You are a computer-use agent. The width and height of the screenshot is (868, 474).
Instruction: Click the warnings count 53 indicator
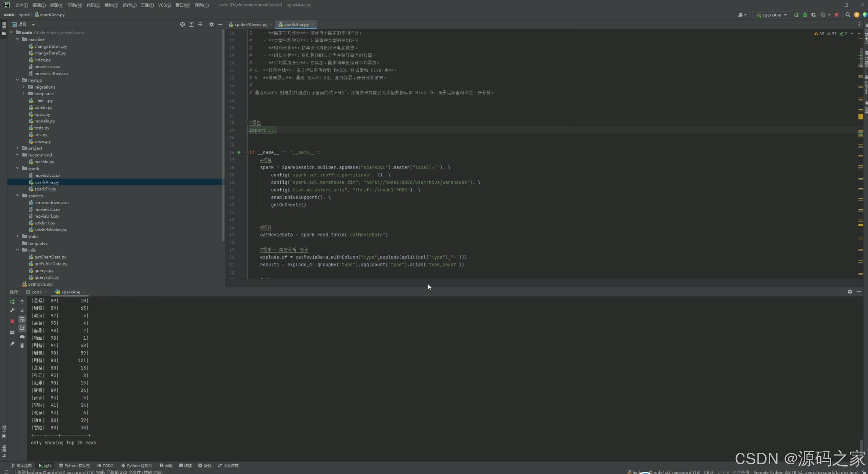pos(819,33)
